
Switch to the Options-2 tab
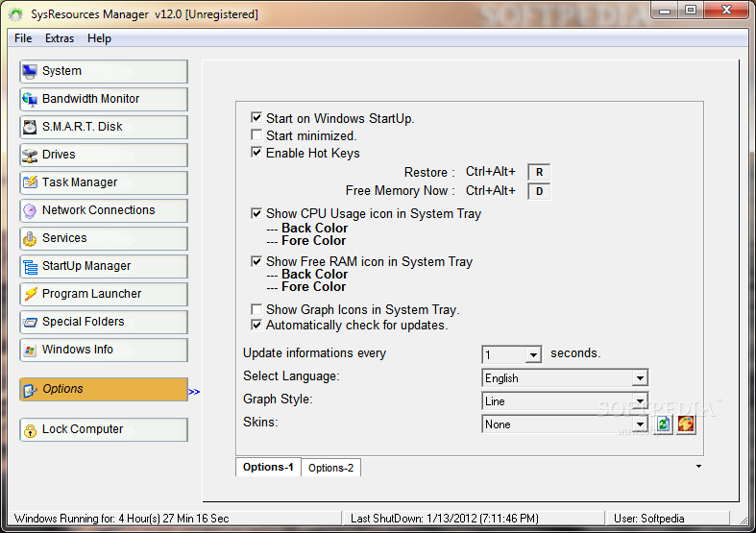tap(330, 468)
